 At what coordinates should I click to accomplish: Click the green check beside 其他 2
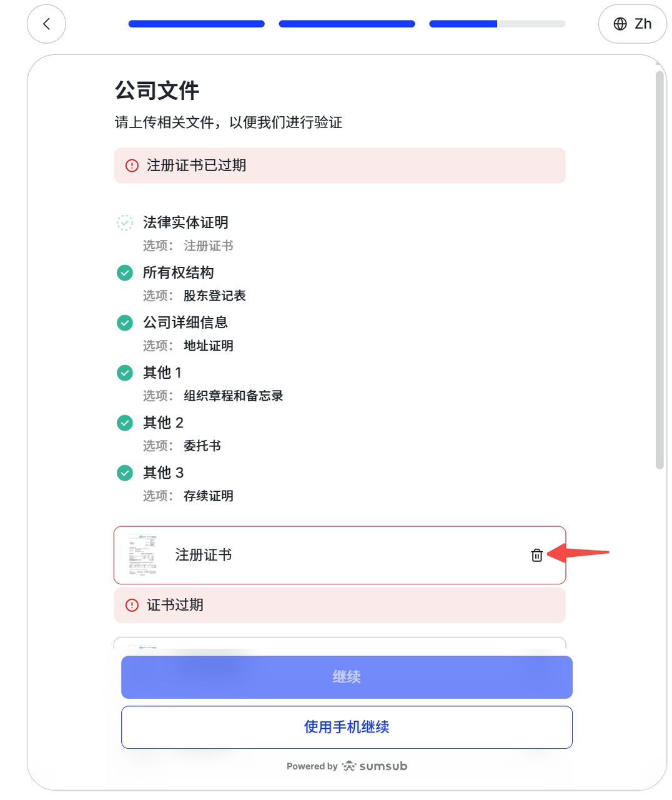[125, 422]
